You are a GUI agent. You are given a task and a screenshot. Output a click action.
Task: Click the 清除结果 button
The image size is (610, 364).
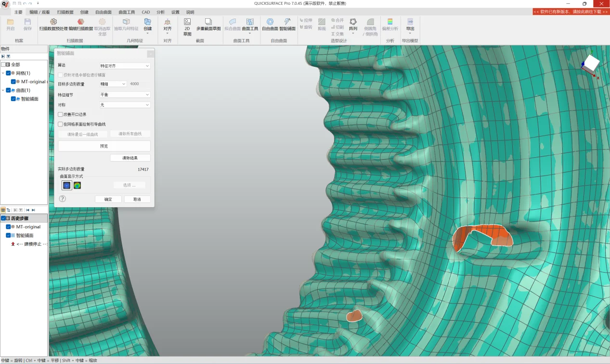[x=130, y=158]
